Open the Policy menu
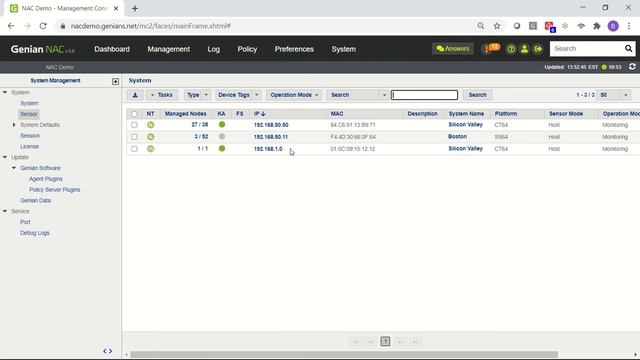640x360 pixels. (x=247, y=49)
